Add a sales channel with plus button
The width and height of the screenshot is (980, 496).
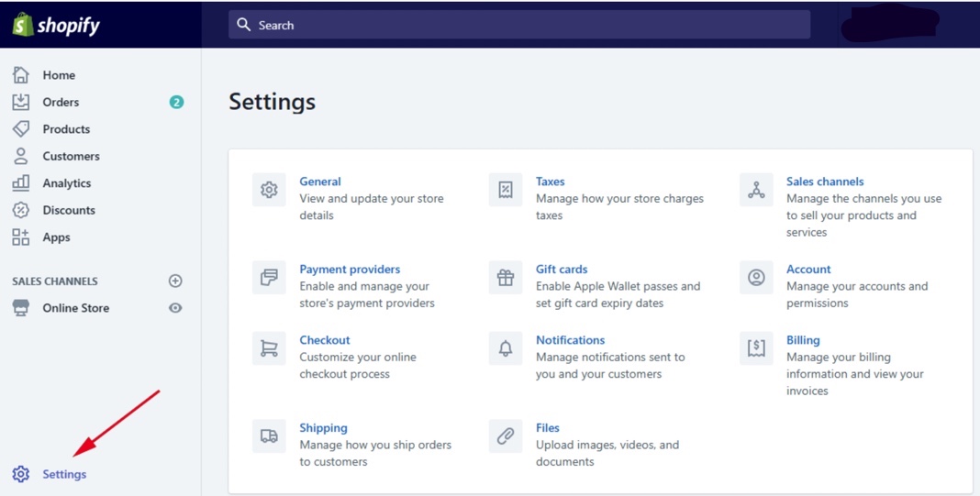coord(175,281)
